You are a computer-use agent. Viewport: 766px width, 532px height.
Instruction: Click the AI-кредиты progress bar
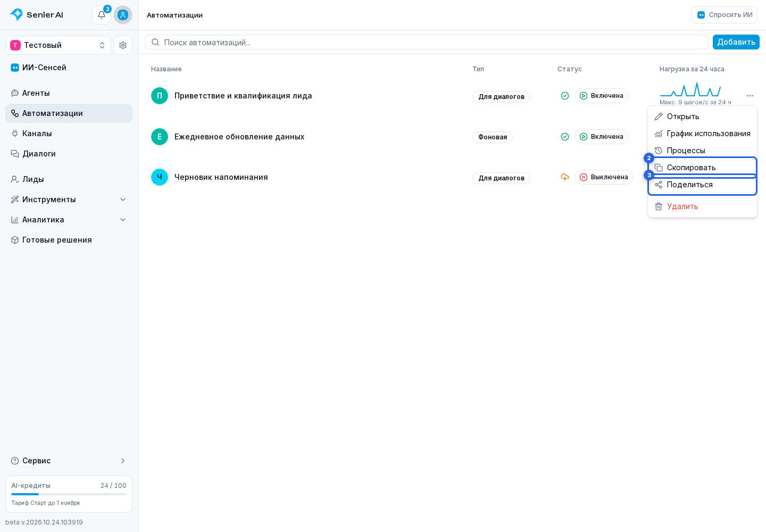pos(69,494)
